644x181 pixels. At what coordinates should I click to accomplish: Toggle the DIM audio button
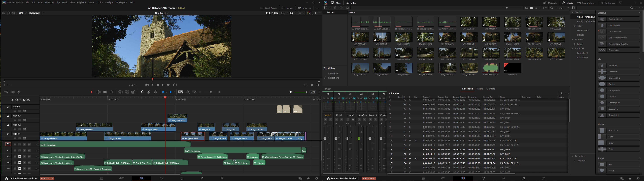[x=313, y=92]
